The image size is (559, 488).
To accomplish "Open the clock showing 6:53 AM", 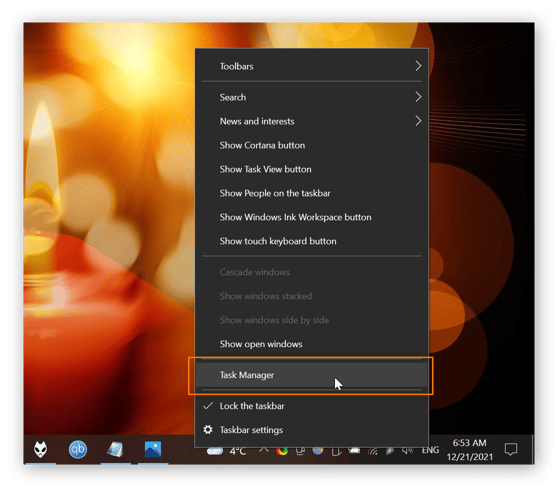I will click(470, 450).
